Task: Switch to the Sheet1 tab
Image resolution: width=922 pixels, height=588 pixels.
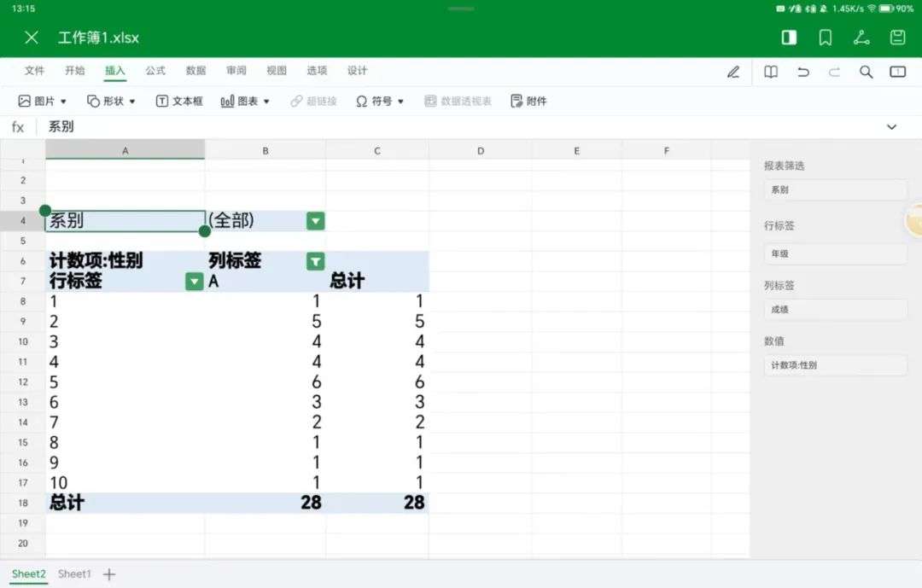Action: pos(73,573)
